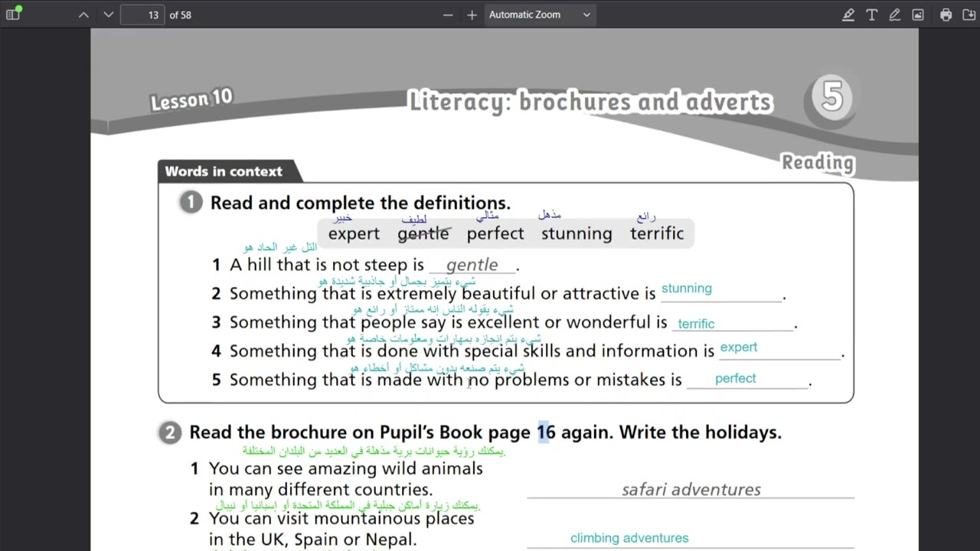Screen dimensions: 980x551
Task: Click the 'Literacy: brochures and adverts' title
Action: click(590, 102)
